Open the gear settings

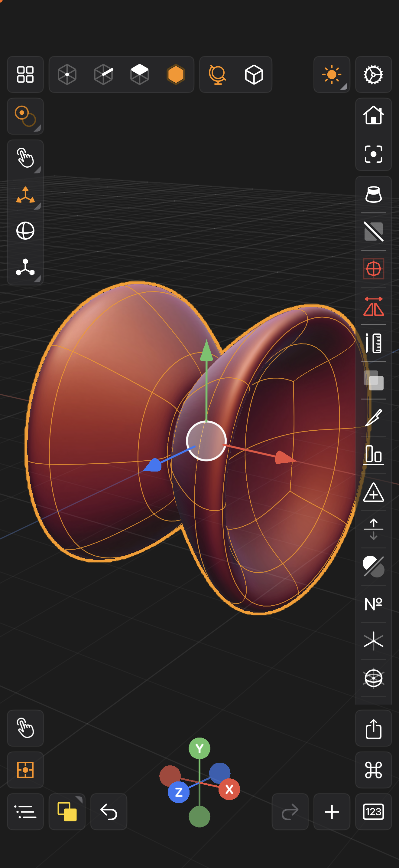click(x=373, y=74)
